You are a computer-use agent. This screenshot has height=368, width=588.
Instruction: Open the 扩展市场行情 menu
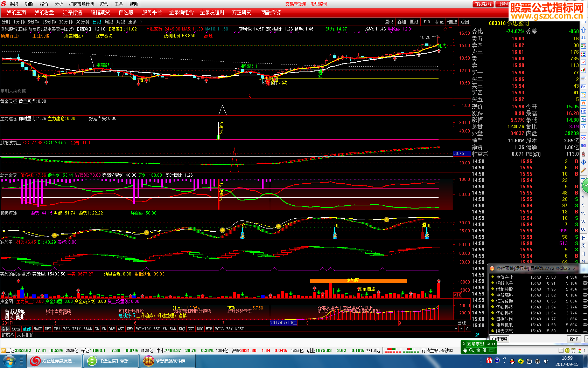coord(81,4)
